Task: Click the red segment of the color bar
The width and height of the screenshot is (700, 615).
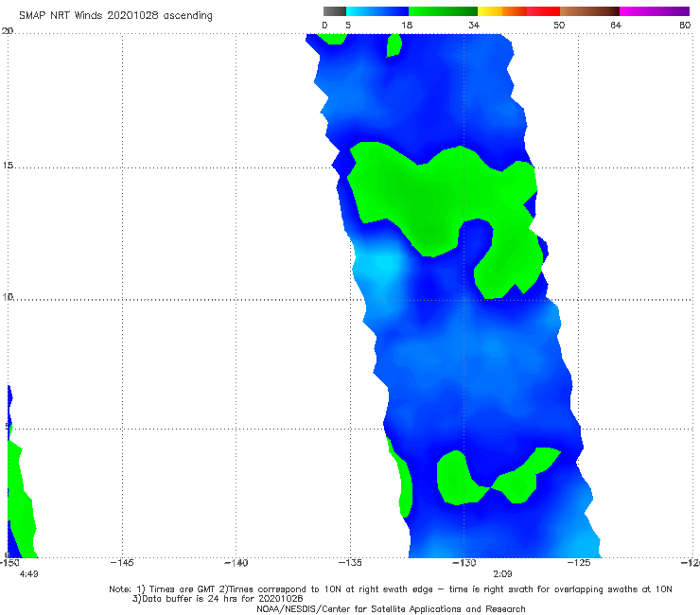Action: [543, 11]
